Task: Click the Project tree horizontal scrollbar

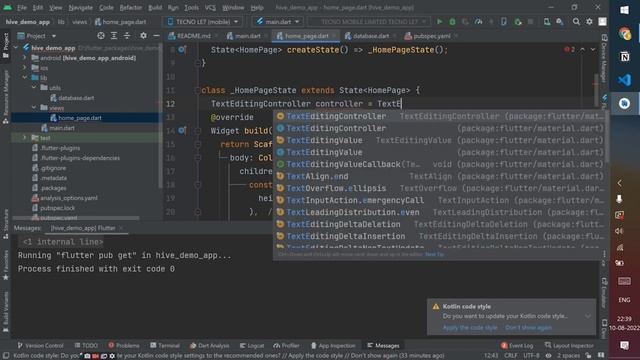Action: point(76,218)
